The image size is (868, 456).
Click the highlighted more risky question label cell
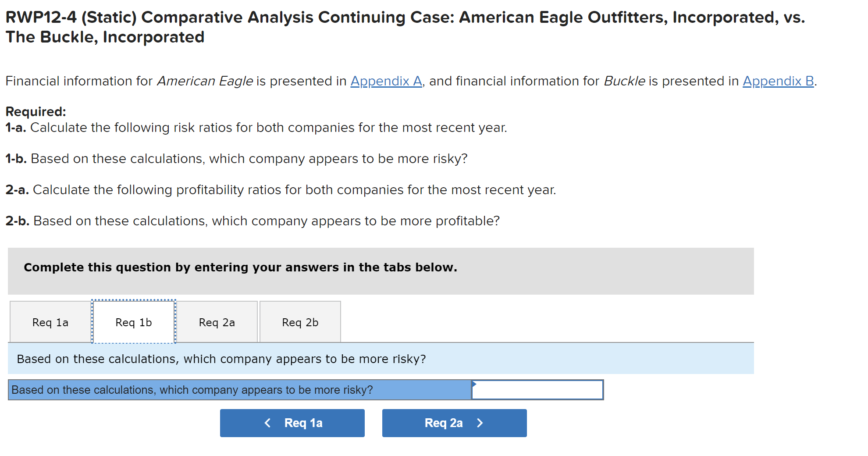[x=239, y=390]
